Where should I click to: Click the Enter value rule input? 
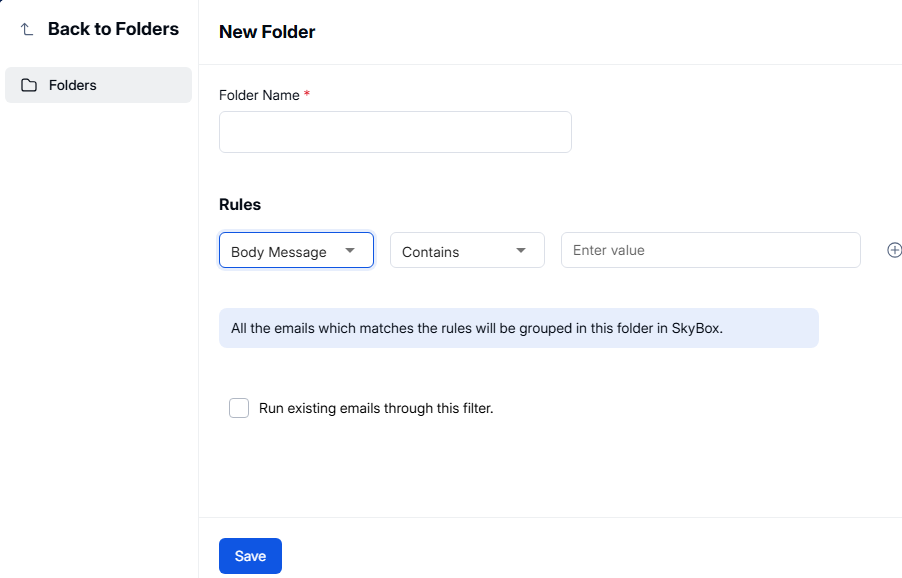click(x=710, y=250)
